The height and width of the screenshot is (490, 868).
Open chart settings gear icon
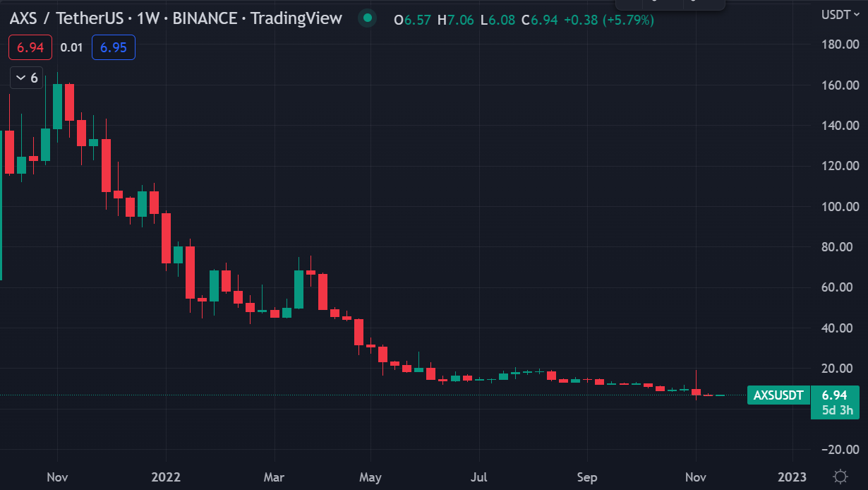pyautogui.click(x=840, y=476)
